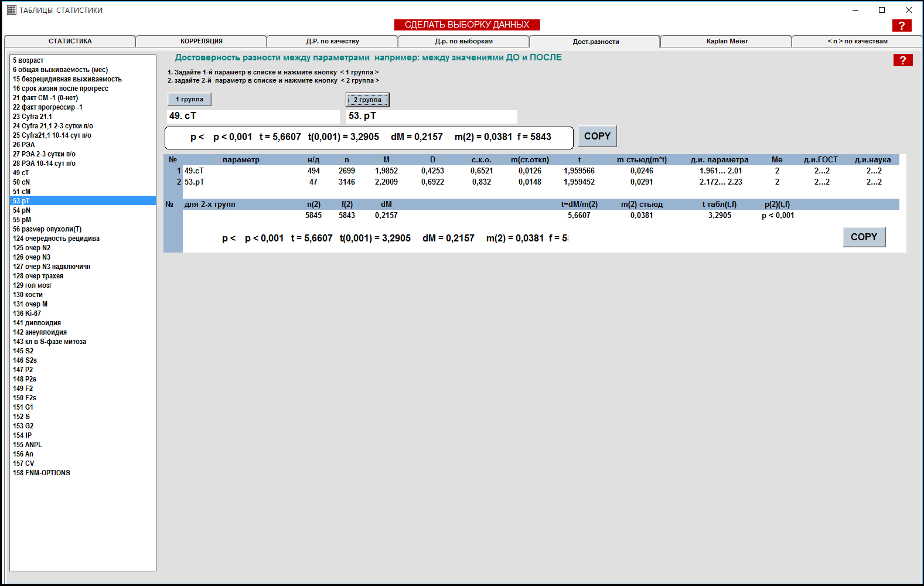924x586 pixels.
Task: Click the lower COPY button in the table
Action: [x=863, y=237]
